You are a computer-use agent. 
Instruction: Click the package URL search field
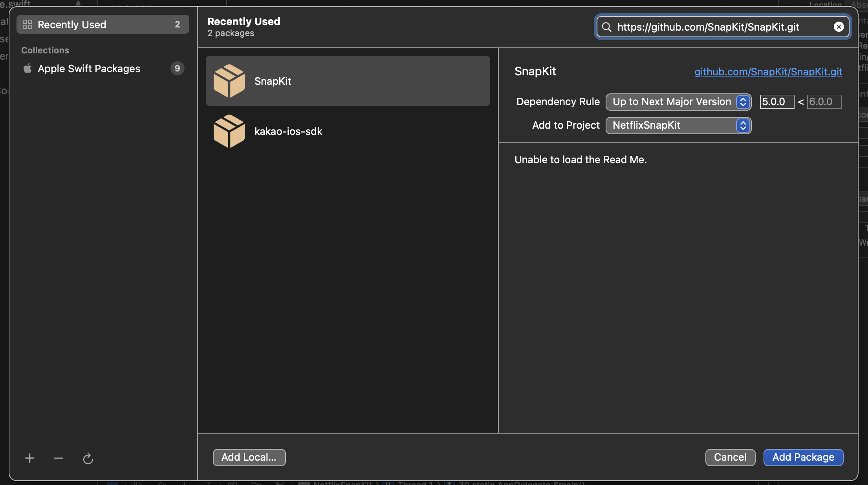[x=719, y=27]
